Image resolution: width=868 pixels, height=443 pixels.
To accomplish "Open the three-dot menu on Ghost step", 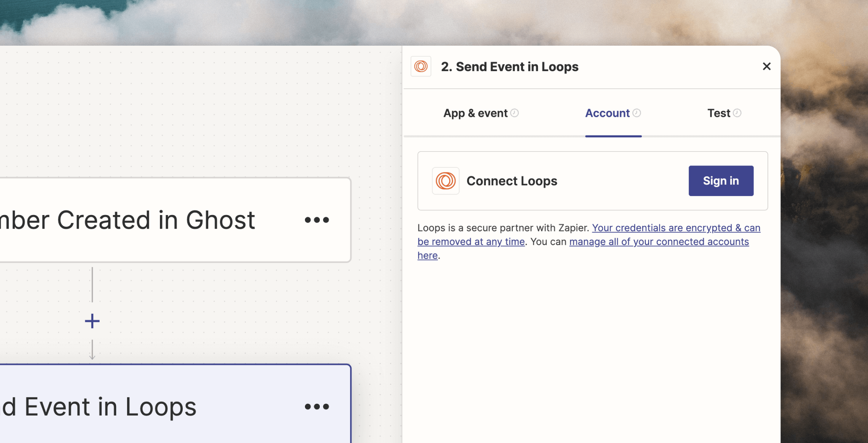I will pos(317,220).
